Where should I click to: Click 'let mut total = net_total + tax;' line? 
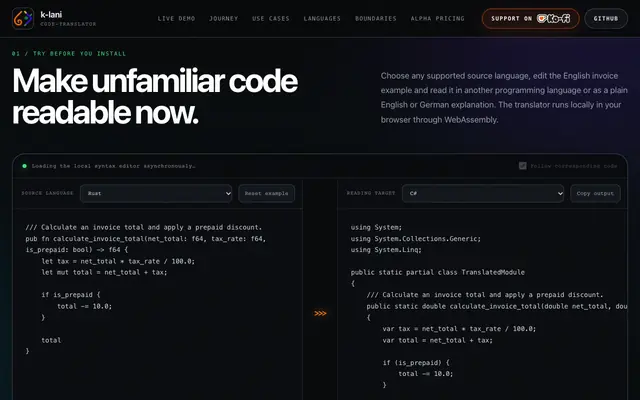pos(104,272)
